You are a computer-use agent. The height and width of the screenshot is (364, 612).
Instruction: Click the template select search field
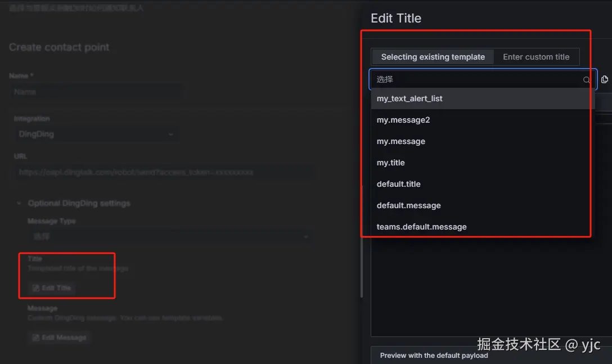pos(483,79)
